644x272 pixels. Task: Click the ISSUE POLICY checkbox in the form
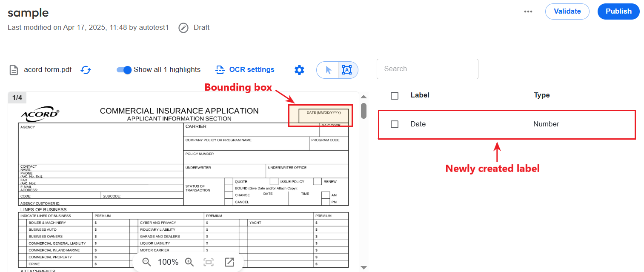(274, 182)
